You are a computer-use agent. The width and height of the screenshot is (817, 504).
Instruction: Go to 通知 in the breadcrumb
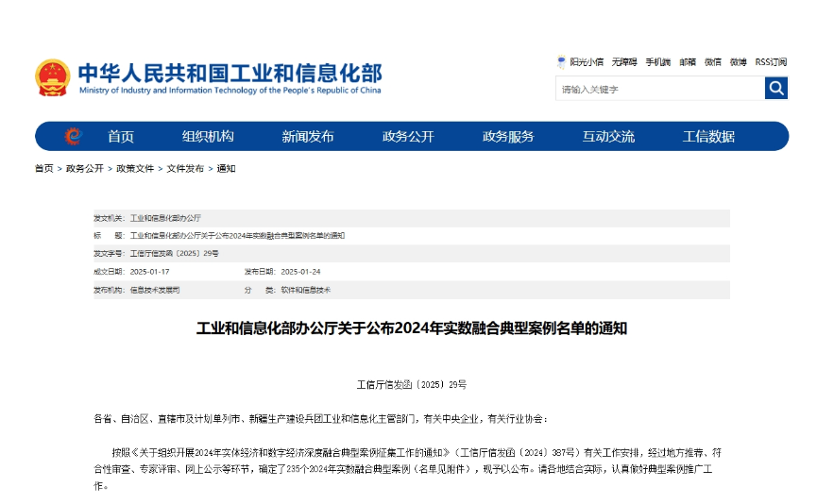[226, 168]
